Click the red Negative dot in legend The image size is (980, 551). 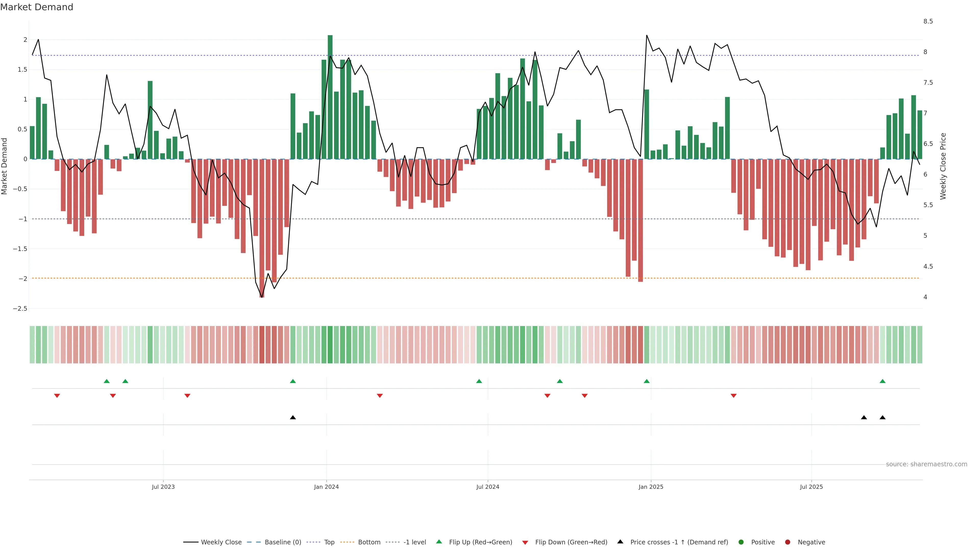[788, 542]
